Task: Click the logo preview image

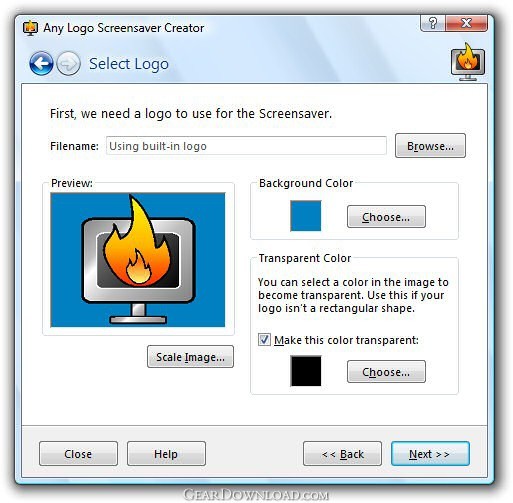Action: [138, 260]
